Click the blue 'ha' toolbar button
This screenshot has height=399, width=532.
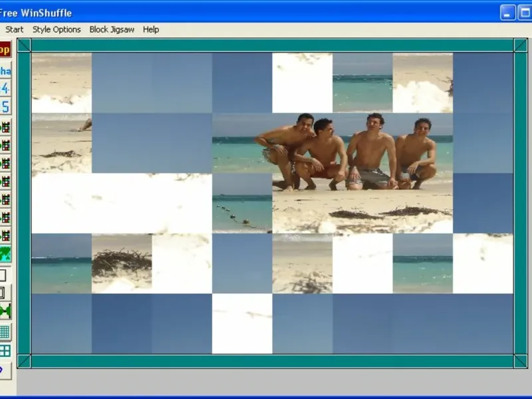(x=5, y=71)
